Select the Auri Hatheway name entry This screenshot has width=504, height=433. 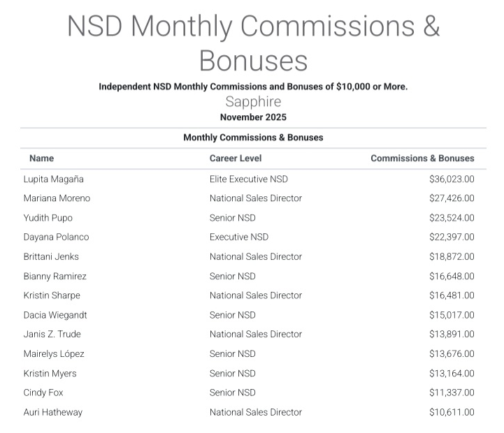(x=52, y=412)
